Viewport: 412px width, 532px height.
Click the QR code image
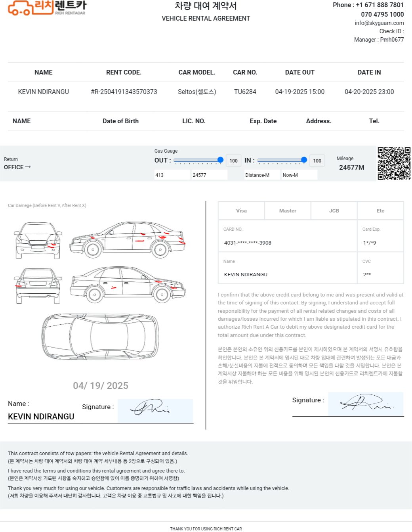pos(394,163)
